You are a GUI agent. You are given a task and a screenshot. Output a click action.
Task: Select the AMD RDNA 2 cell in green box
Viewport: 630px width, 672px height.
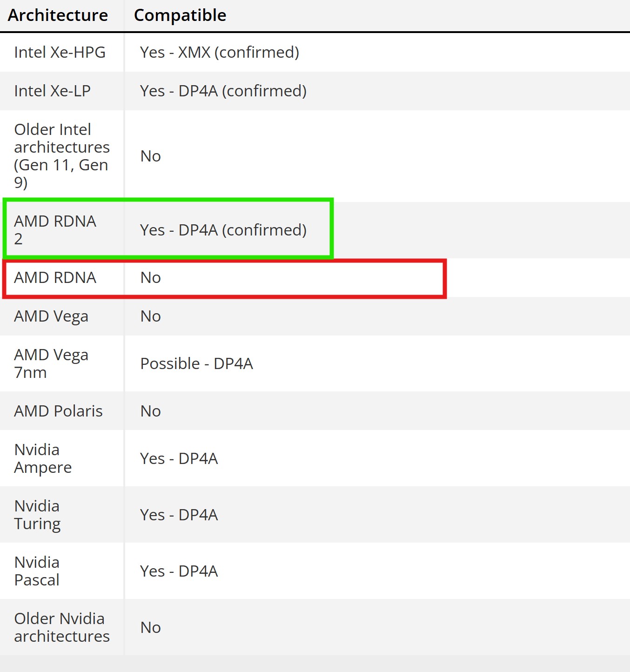(x=55, y=230)
